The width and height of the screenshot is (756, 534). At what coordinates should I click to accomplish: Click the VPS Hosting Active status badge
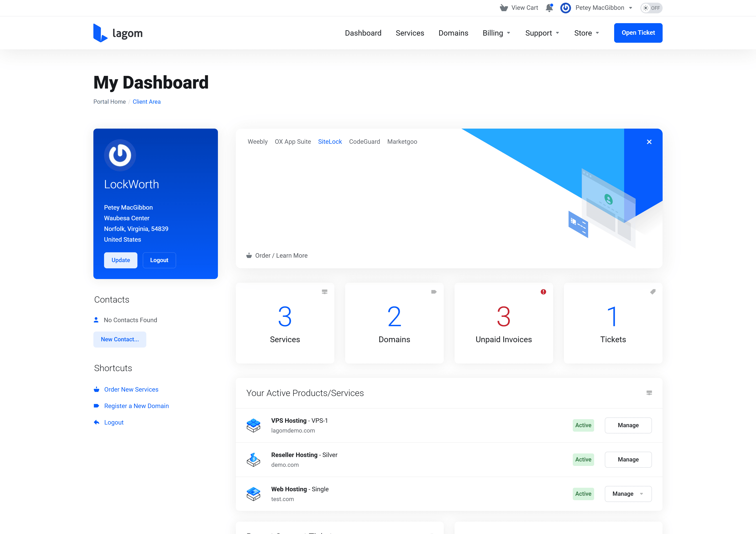click(x=583, y=425)
